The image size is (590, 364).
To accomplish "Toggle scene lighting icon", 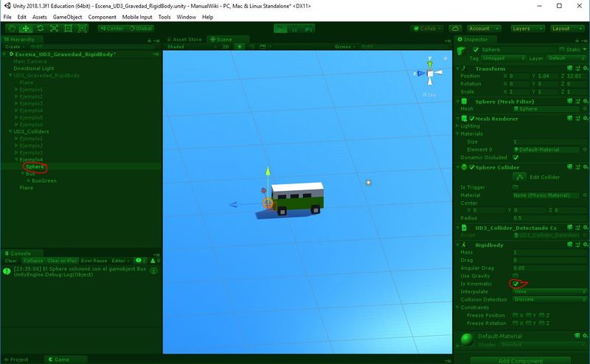I will click(240, 46).
